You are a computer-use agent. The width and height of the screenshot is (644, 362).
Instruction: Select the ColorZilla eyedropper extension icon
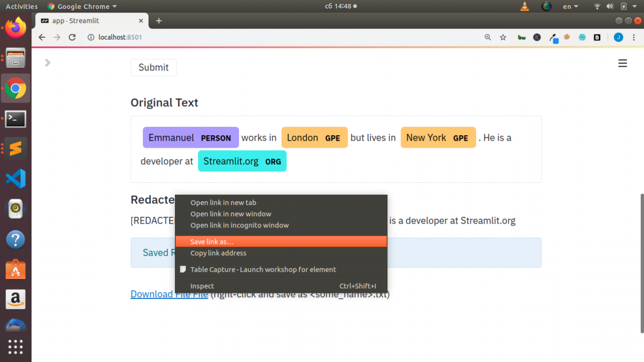[x=554, y=37]
